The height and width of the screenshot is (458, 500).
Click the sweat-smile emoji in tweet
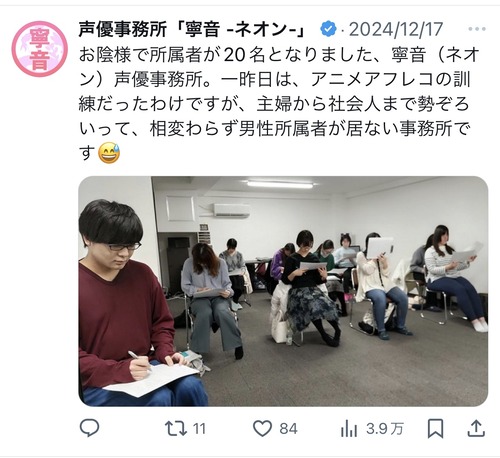[109, 153]
